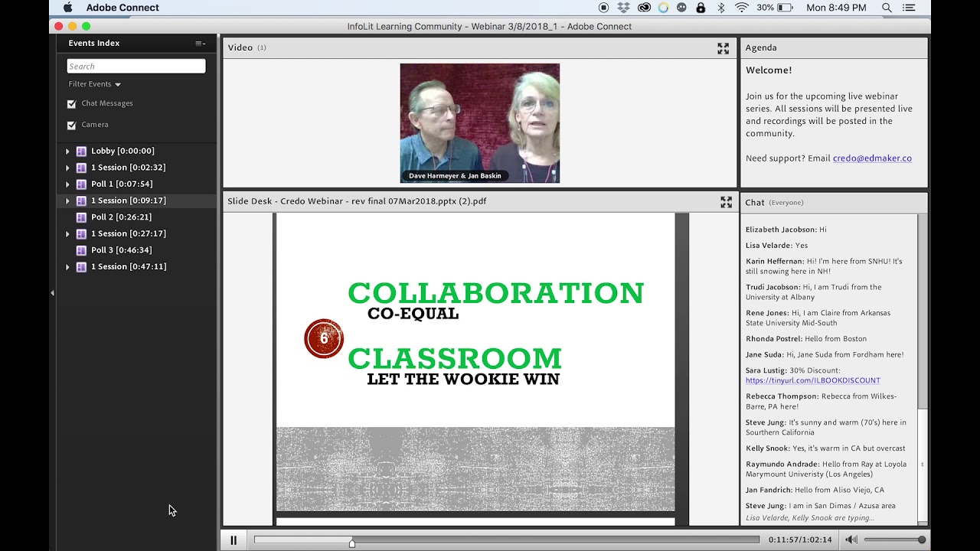This screenshot has width=980, height=551.
Task: Maximize the Video pod
Action: [723, 48]
